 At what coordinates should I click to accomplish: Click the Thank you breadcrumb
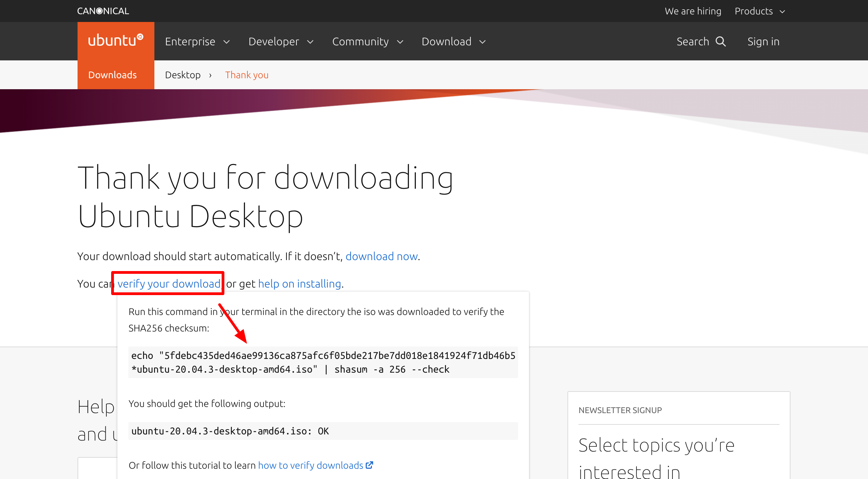click(247, 75)
